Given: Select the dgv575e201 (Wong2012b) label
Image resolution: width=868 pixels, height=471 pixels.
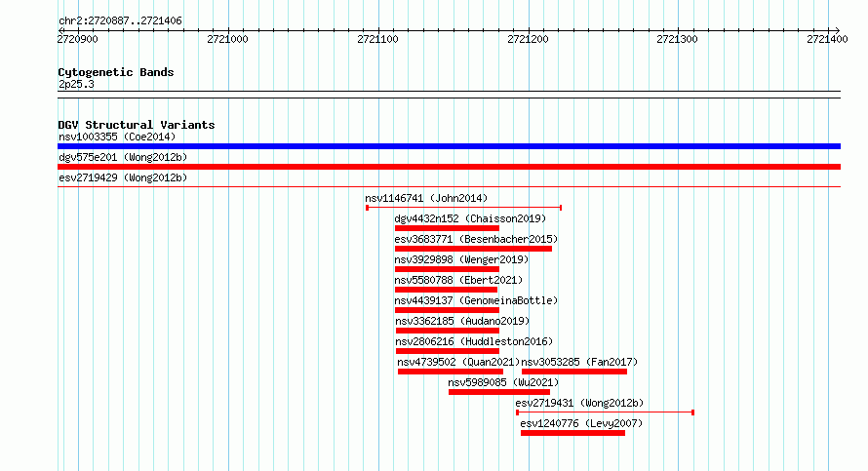Looking at the screenshot, I should pyautogui.click(x=123, y=157).
